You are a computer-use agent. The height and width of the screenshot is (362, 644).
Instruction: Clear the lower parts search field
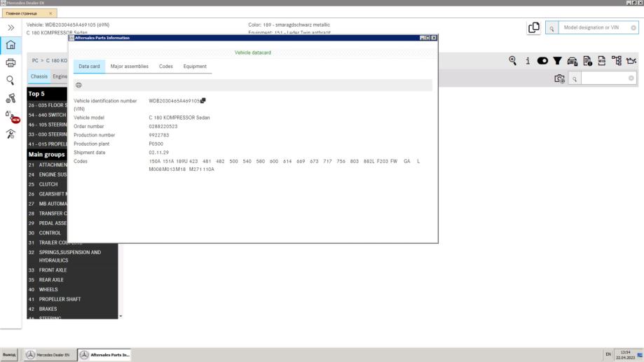(631, 78)
